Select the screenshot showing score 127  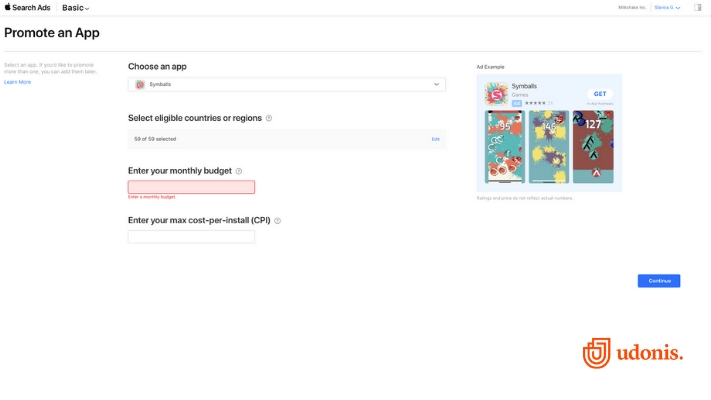coord(593,146)
